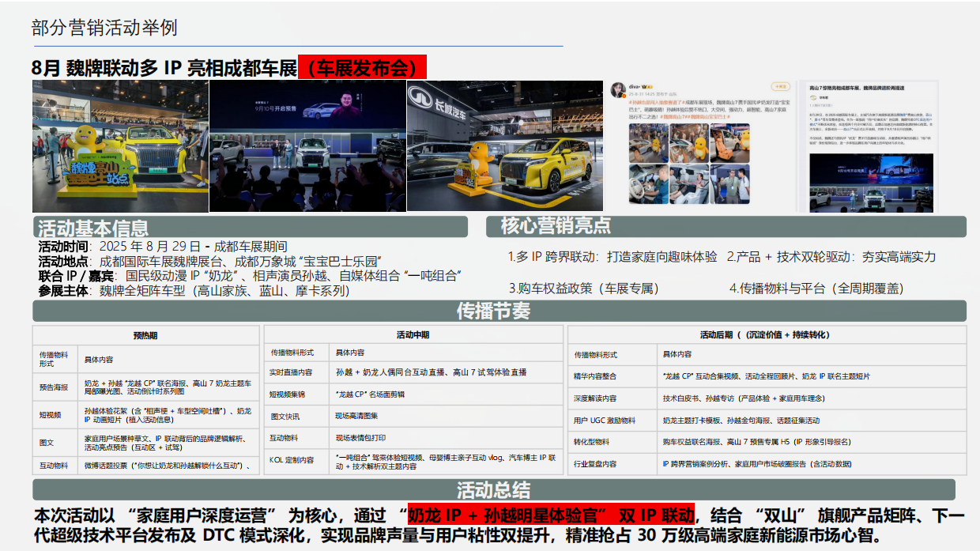This screenshot has width=980, height=551.
Task: Select the 联合 IP / 嘉宾 line
Action: 250,276
